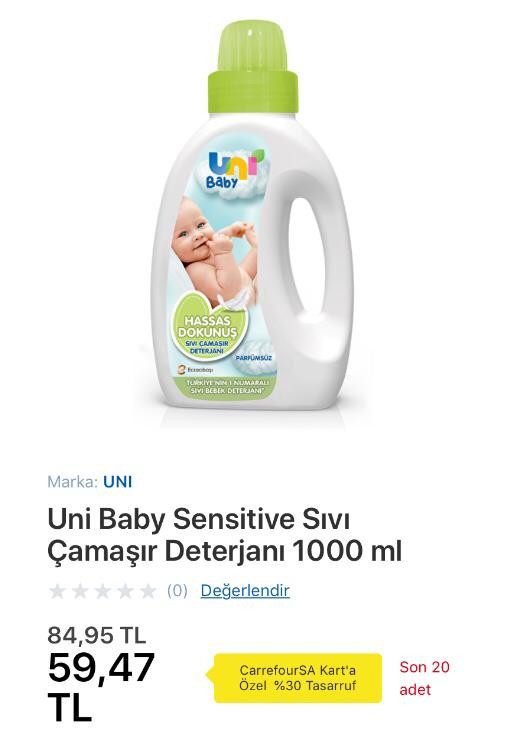Screen dimensions: 508x752
Task: Open the UNI brand link
Action: point(118,482)
